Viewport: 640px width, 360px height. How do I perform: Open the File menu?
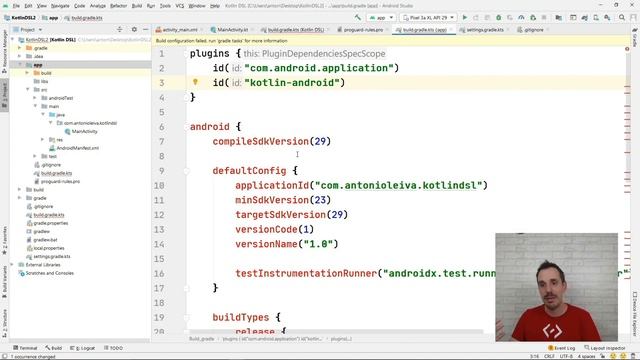(16, 6)
